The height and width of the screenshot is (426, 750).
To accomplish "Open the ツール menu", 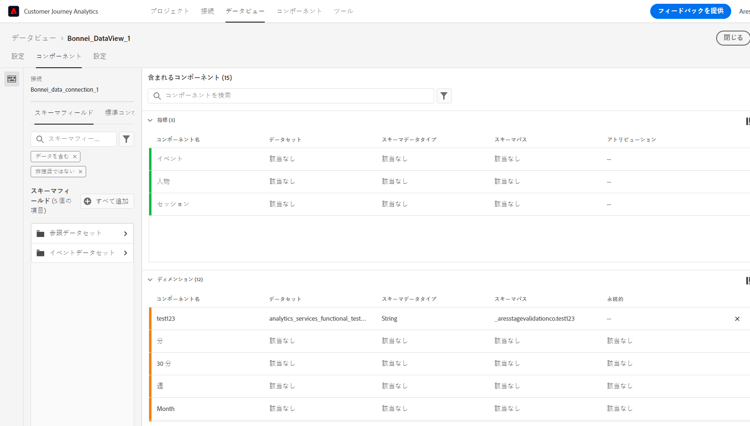I will 343,11.
